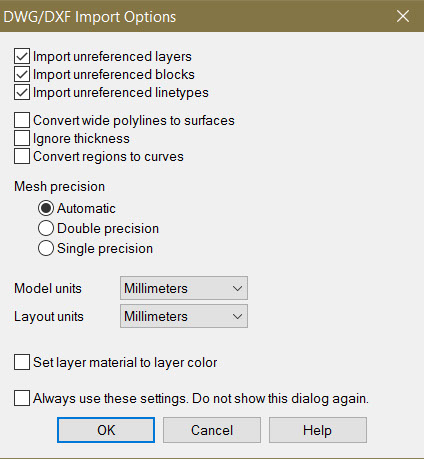Click the Model units dropdown arrow

tap(237, 288)
